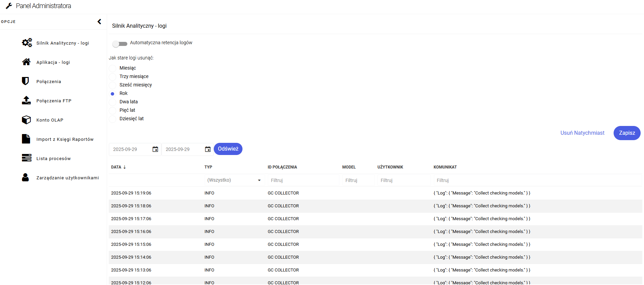Sort by the Data column header
The image size is (644, 285).
[116, 167]
